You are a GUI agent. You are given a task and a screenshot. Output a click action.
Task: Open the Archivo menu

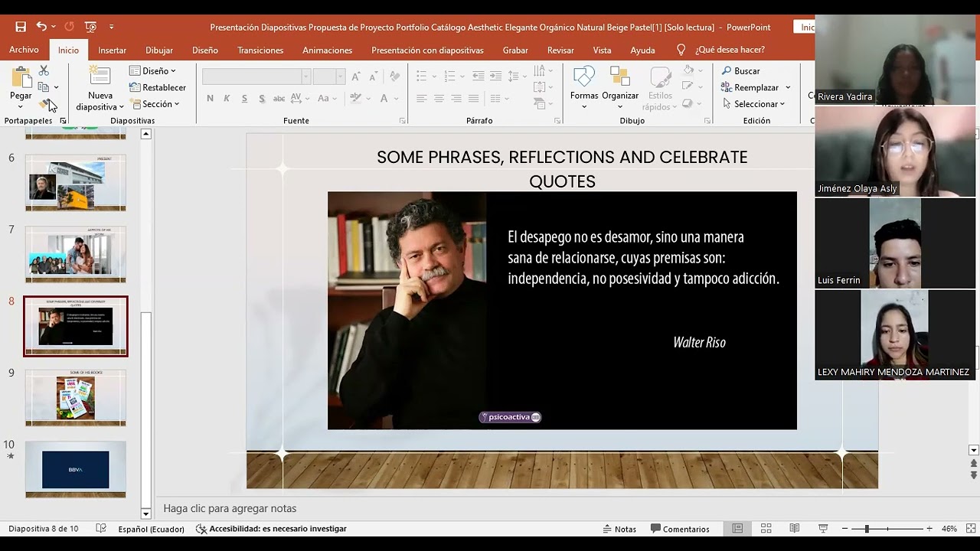24,50
